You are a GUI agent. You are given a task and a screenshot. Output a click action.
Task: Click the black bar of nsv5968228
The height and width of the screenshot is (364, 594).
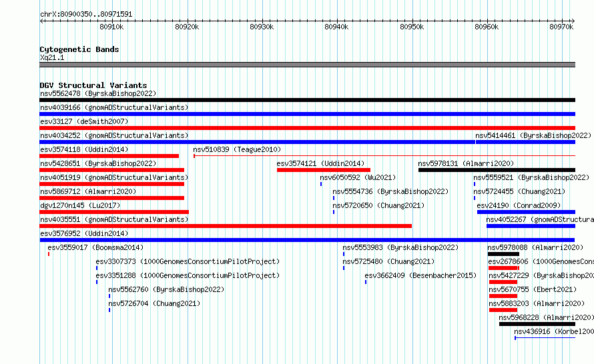(537, 324)
